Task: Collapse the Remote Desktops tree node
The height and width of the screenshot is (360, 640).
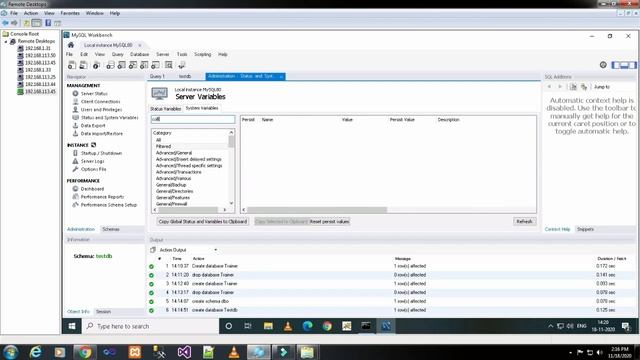Action: coord(6,42)
